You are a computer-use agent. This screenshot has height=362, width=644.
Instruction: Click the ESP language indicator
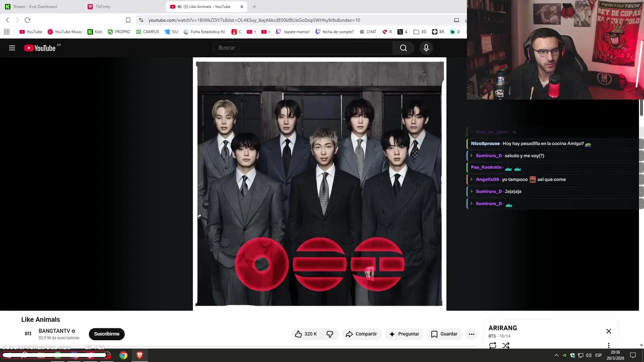(599, 355)
